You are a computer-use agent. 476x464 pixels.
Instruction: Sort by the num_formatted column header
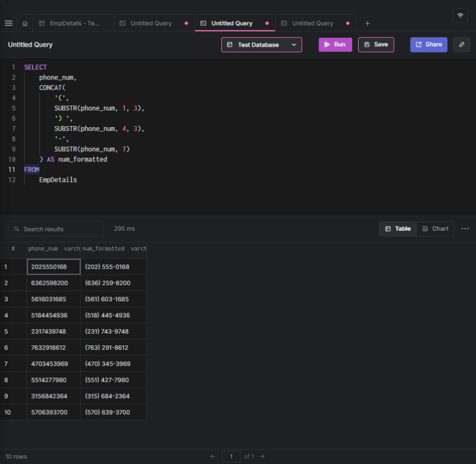point(114,249)
